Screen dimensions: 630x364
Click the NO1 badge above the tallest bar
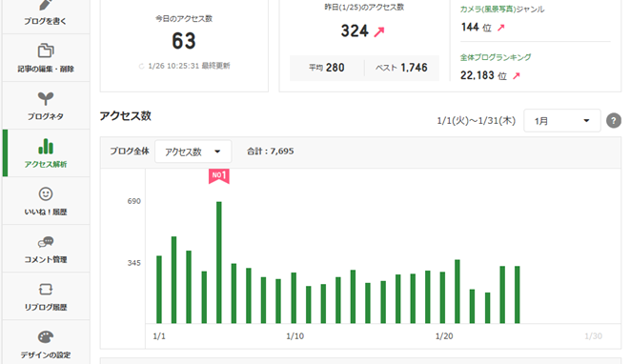pyautogui.click(x=219, y=176)
